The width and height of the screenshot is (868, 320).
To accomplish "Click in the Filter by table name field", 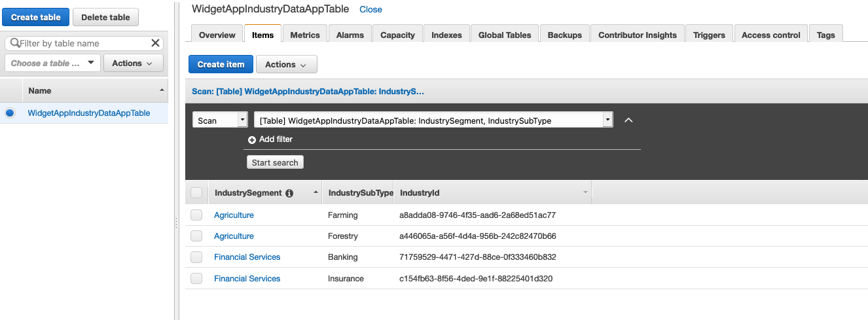I will (x=84, y=43).
